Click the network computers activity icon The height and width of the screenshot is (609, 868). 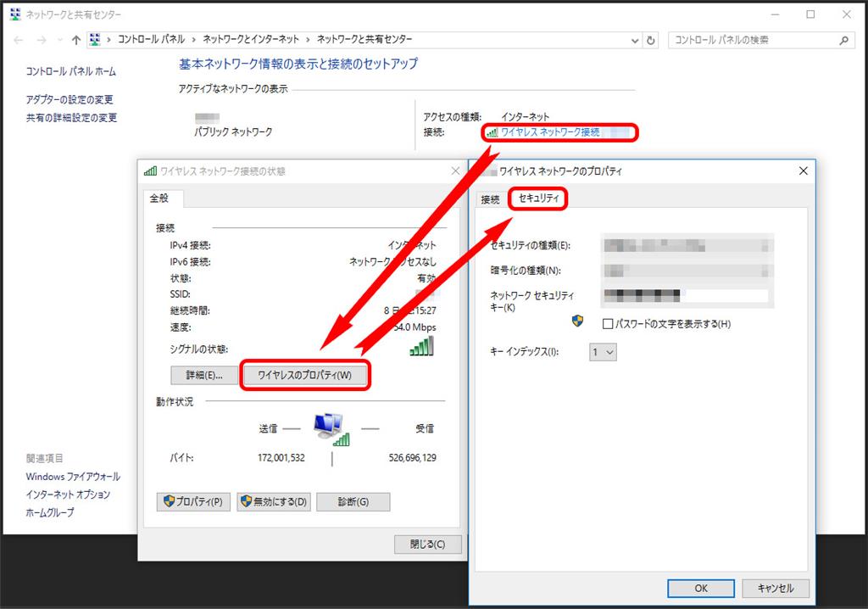(331, 429)
